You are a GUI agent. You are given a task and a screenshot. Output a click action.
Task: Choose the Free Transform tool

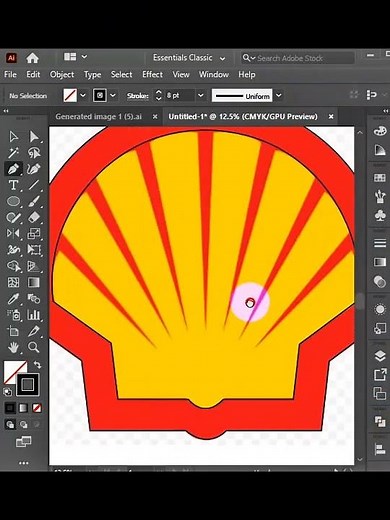click(x=34, y=249)
